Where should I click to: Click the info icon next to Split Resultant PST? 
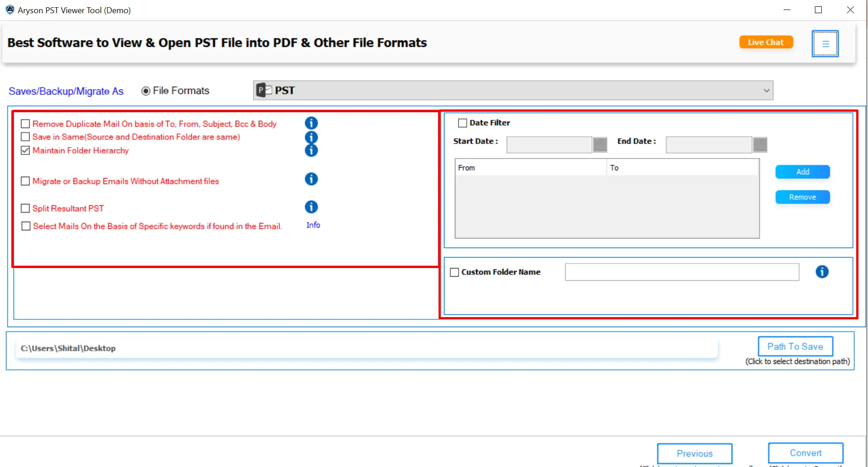(311, 207)
